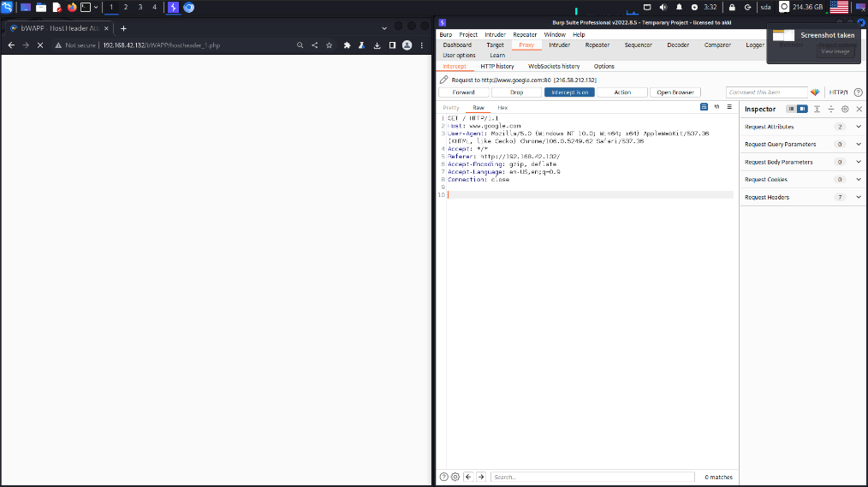Screen dimensions: 868x487
Task: Bookmark the page with star icon
Action: (x=329, y=45)
